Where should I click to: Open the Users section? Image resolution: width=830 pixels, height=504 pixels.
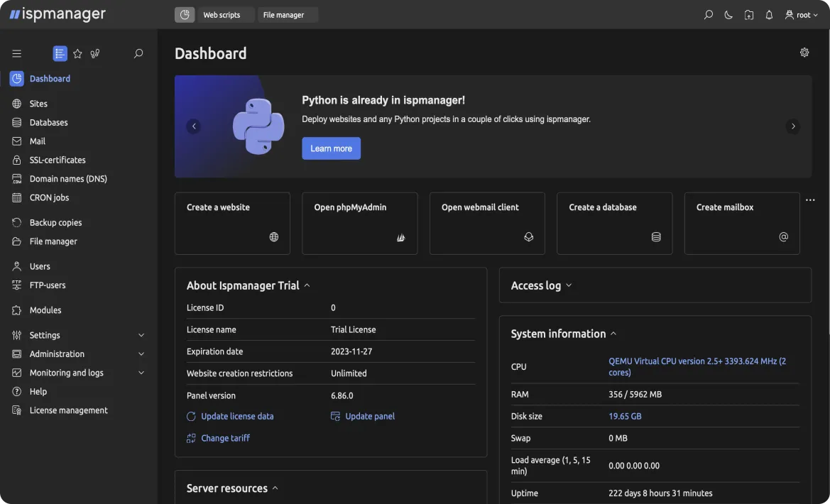tap(40, 266)
